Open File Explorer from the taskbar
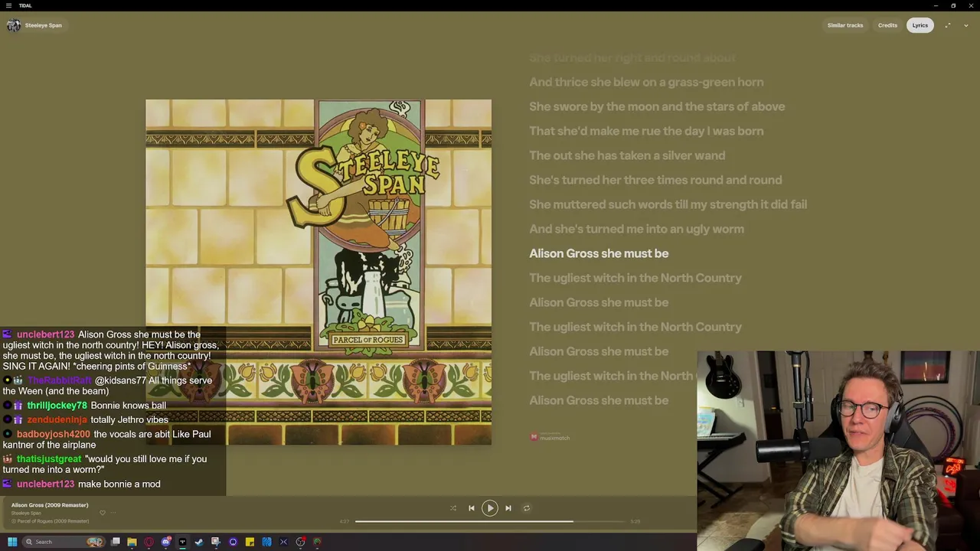 click(x=132, y=542)
